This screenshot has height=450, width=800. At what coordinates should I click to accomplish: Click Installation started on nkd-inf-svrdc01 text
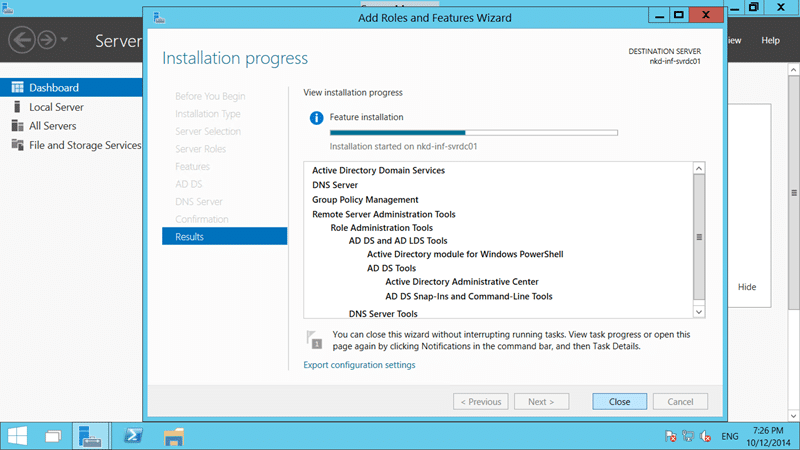coord(403,146)
